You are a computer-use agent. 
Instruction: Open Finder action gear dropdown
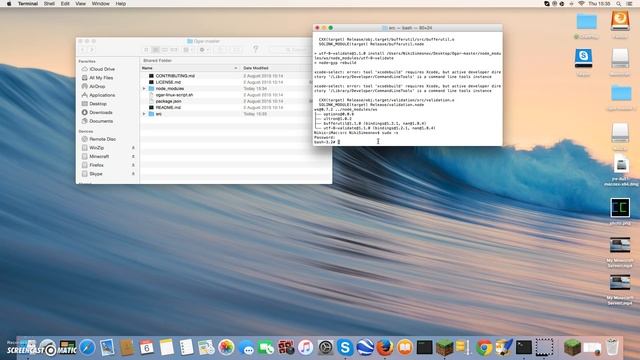coord(204,50)
